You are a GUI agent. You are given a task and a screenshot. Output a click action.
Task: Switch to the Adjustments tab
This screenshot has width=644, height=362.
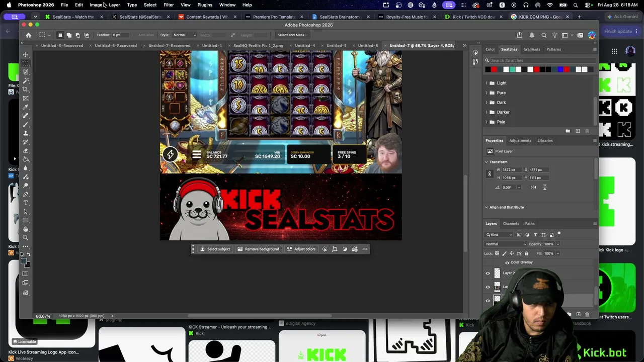coord(520,141)
